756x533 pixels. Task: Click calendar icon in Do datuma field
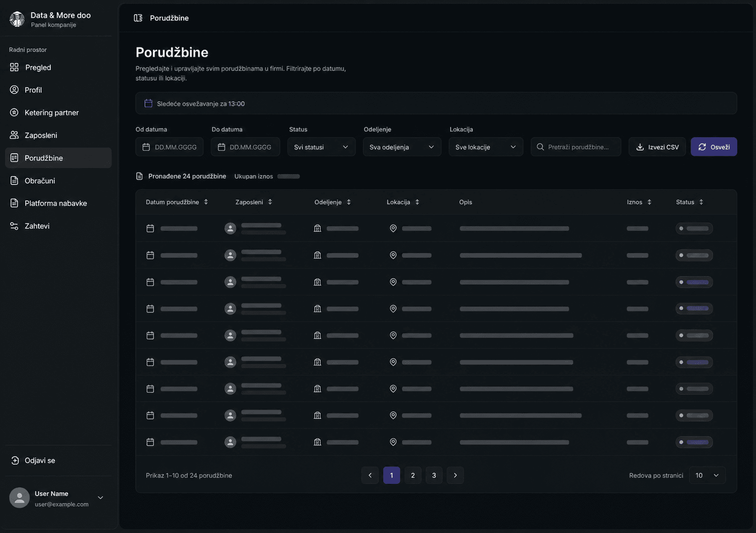221,147
